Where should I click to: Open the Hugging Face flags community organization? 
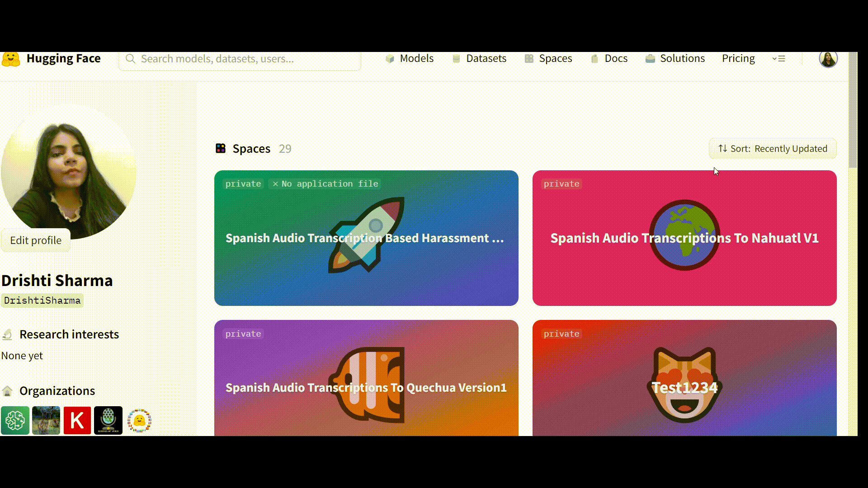click(x=139, y=420)
